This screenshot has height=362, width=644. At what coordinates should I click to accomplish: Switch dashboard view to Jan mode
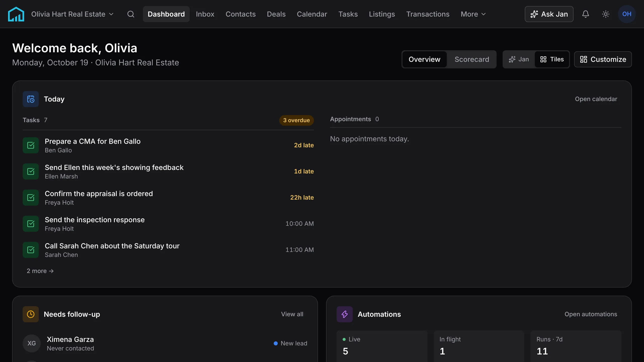[x=519, y=59]
